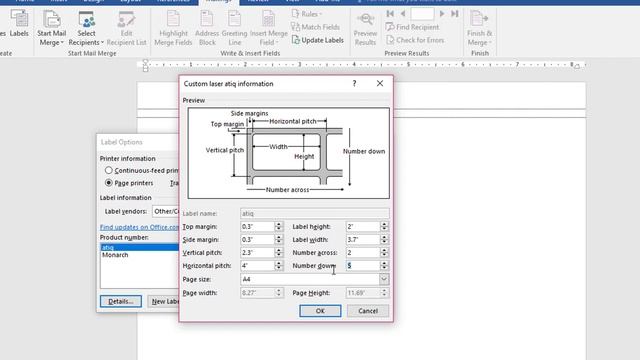Screen dimensions: 640x360
Task: Click the Number across field
Action: [363, 253]
